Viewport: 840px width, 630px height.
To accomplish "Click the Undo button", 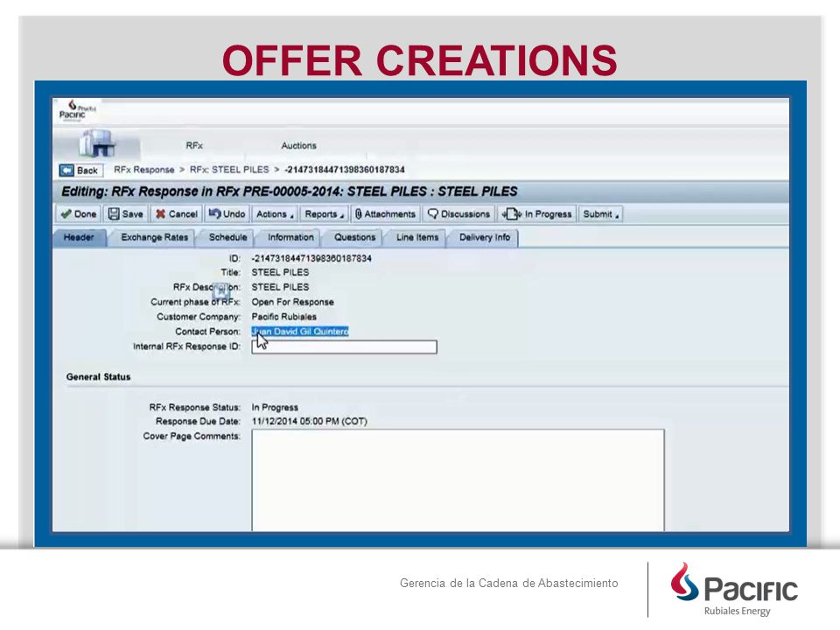I will point(227,213).
